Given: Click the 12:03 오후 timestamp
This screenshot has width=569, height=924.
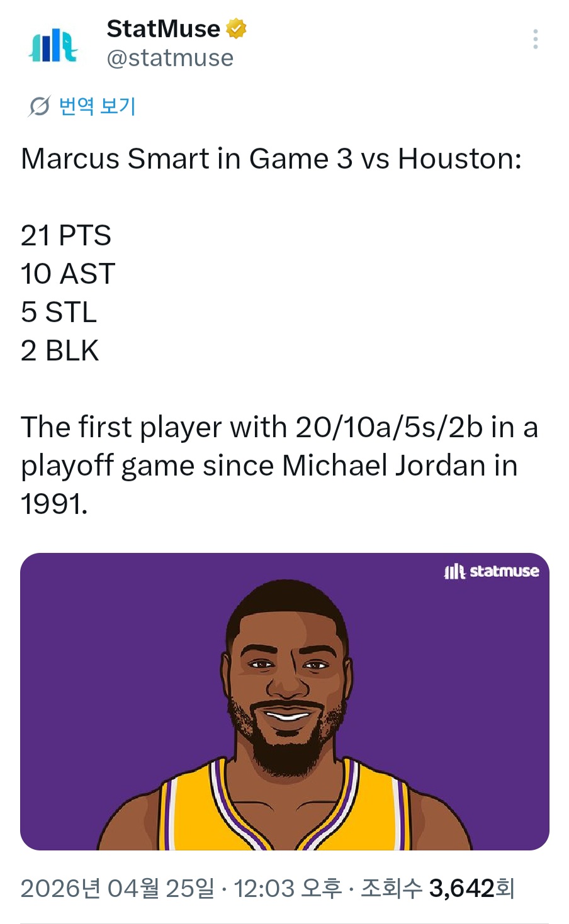Looking at the screenshot, I should point(288,888).
